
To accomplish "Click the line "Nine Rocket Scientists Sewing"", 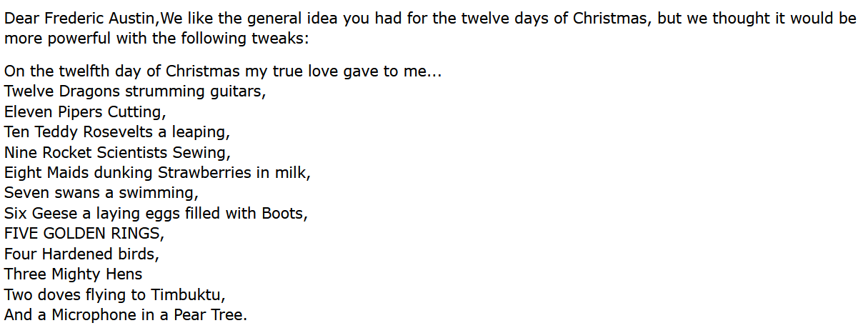I will [x=117, y=152].
